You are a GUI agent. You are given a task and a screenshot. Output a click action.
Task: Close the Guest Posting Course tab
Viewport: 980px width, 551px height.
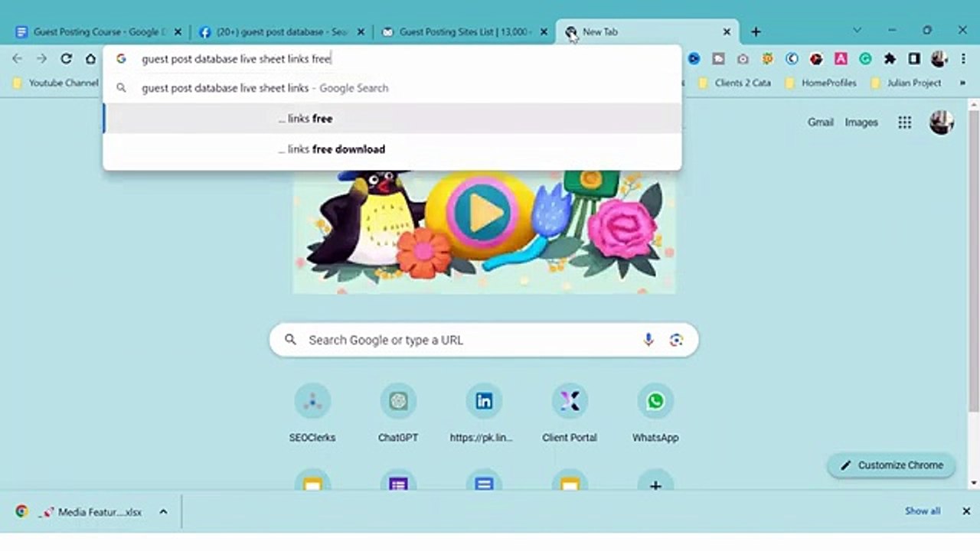point(178,31)
